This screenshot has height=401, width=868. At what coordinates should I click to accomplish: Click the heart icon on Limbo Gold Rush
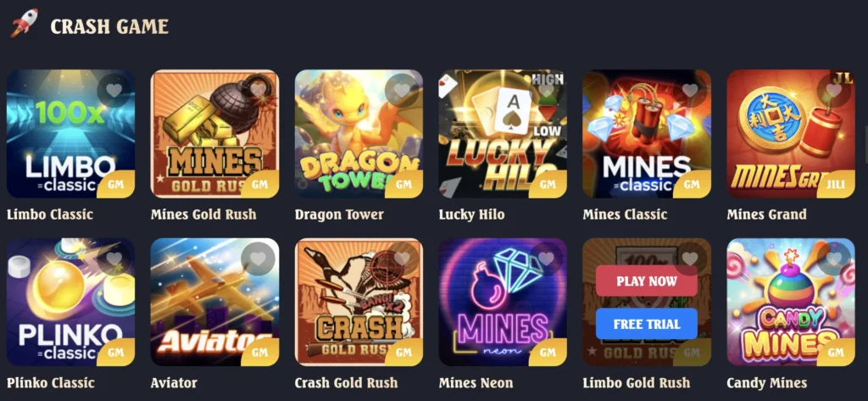[x=690, y=259]
